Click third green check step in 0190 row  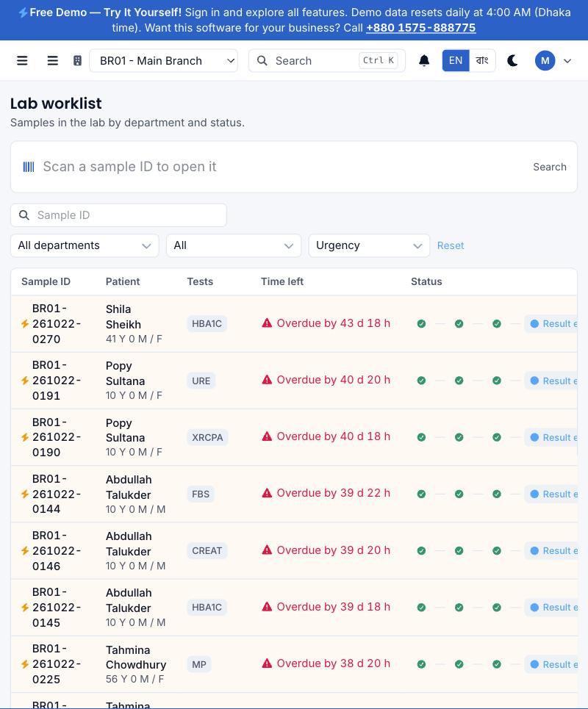click(x=497, y=437)
